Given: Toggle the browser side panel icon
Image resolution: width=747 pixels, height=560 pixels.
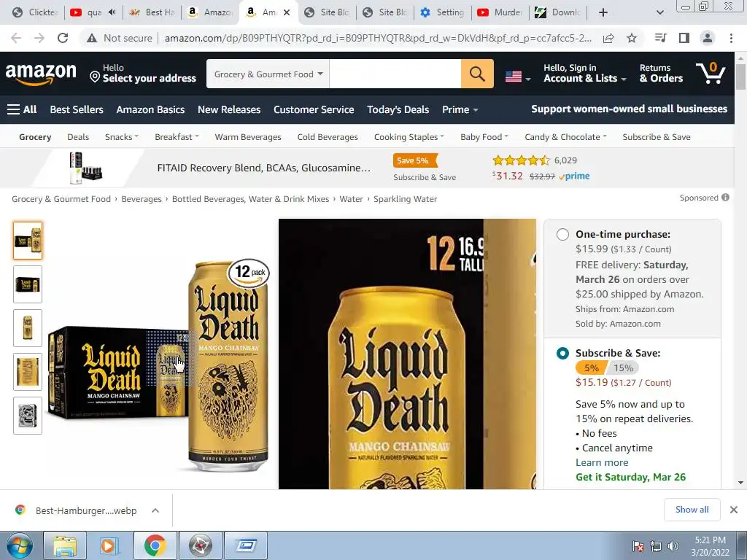Looking at the screenshot, I should [x=684, y=38].
